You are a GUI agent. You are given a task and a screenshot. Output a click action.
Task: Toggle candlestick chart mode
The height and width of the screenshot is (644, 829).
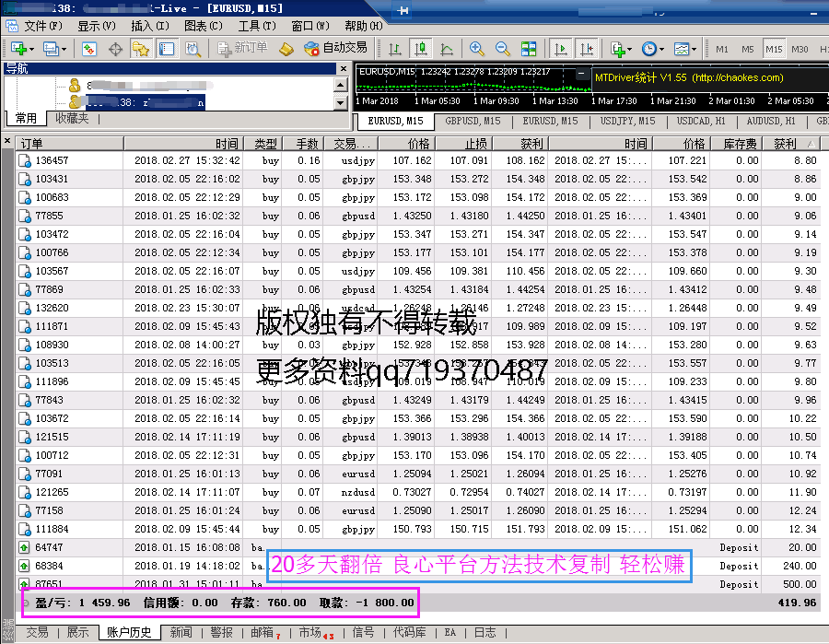tap(421, 49)
